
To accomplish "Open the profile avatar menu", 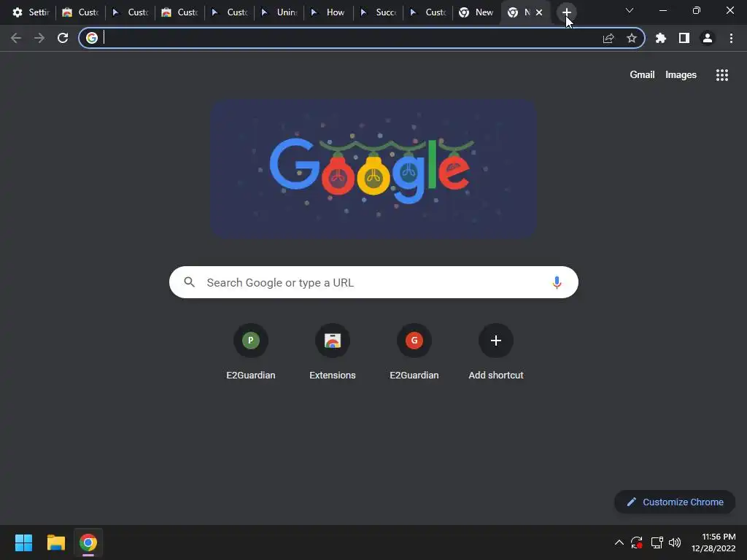I will [708, 38].
